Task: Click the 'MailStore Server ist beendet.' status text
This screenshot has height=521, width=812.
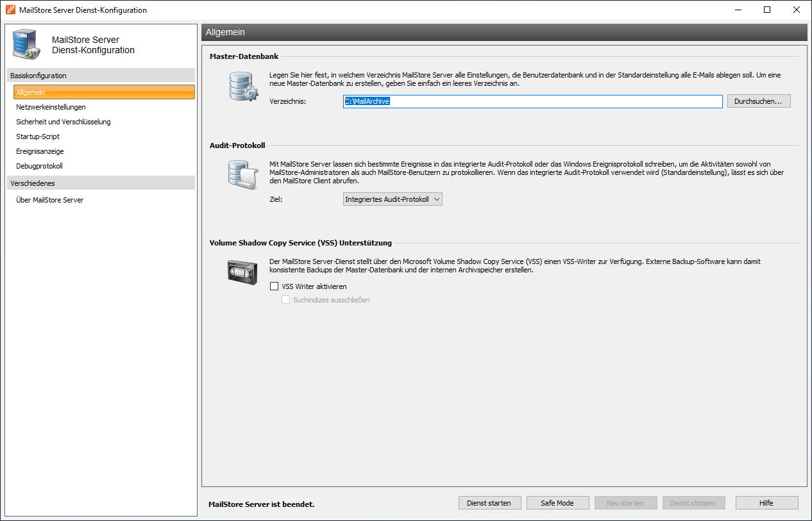Action: (262, 504)
